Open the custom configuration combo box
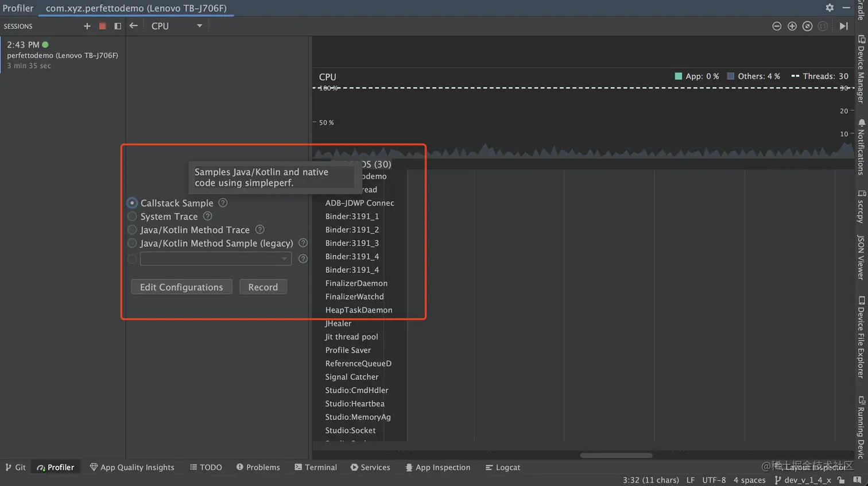Screen dimensions: 868x486 pos(216,259)
